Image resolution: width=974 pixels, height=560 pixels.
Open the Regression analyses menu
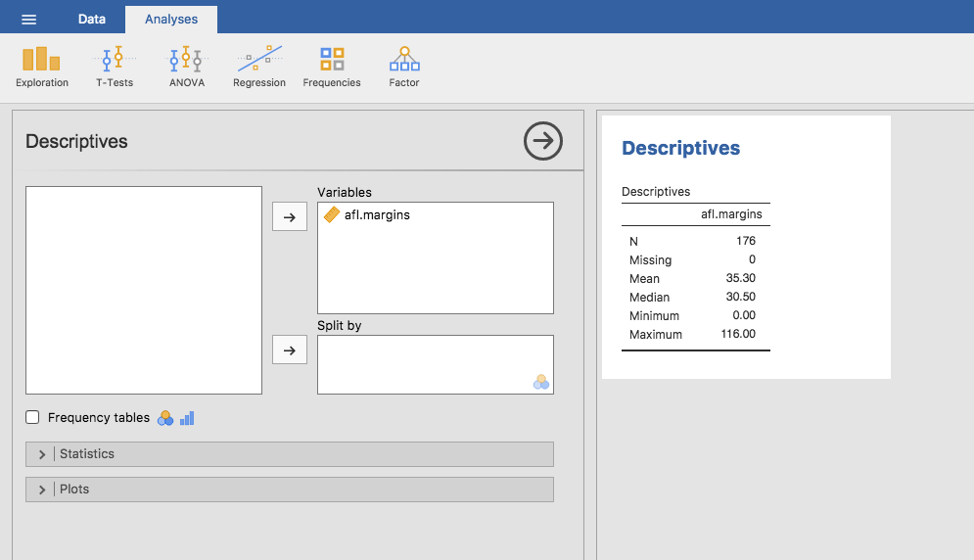pyautogui.click(x=259, y=68)
